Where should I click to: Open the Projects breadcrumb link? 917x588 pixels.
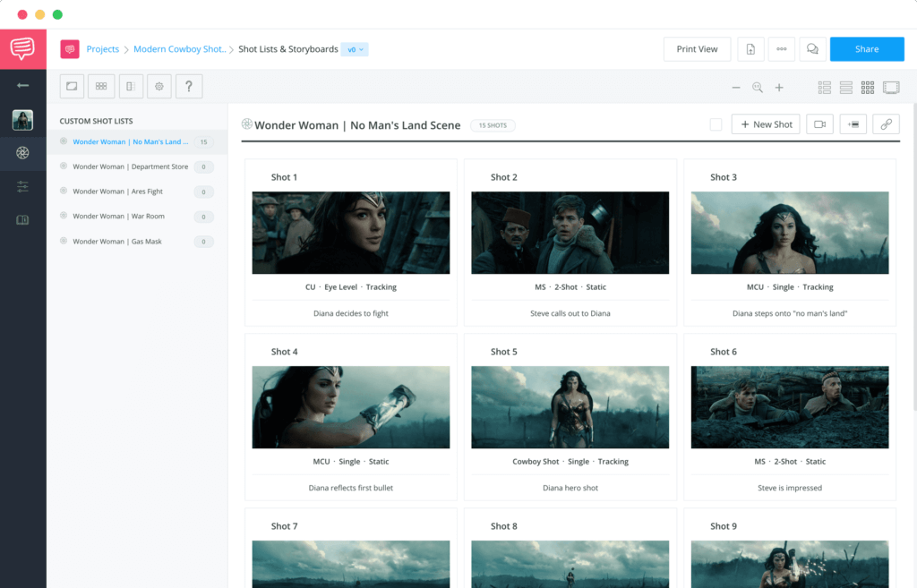coord(102,49)
